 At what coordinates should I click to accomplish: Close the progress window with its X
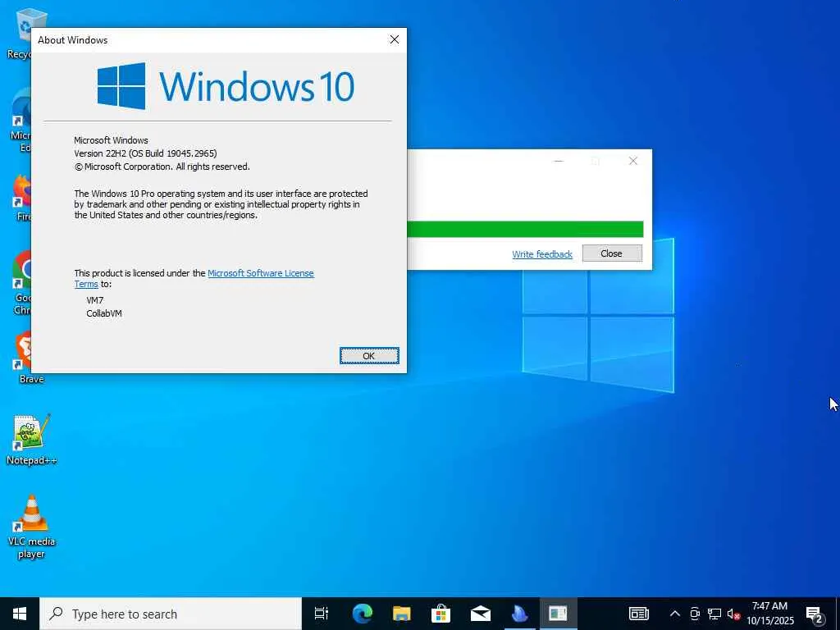(632, 161)
